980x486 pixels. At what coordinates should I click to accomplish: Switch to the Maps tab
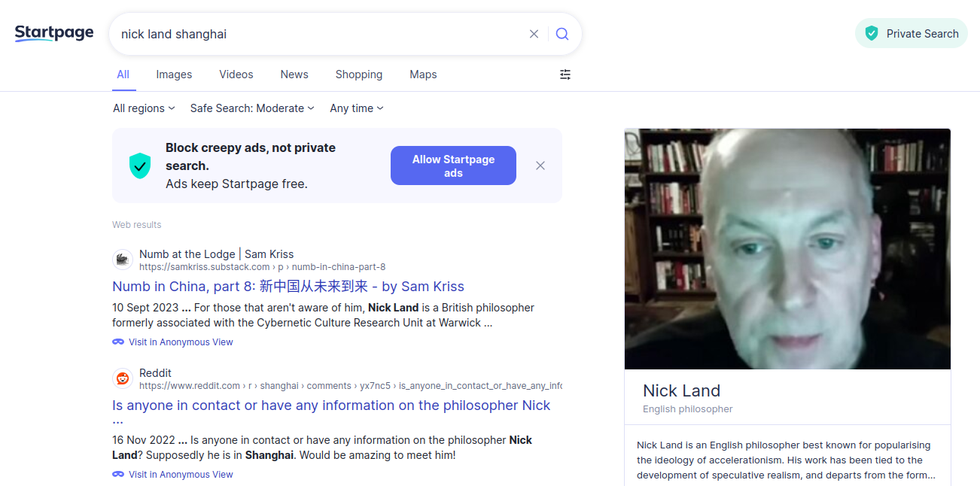click(x=423, y=74)
